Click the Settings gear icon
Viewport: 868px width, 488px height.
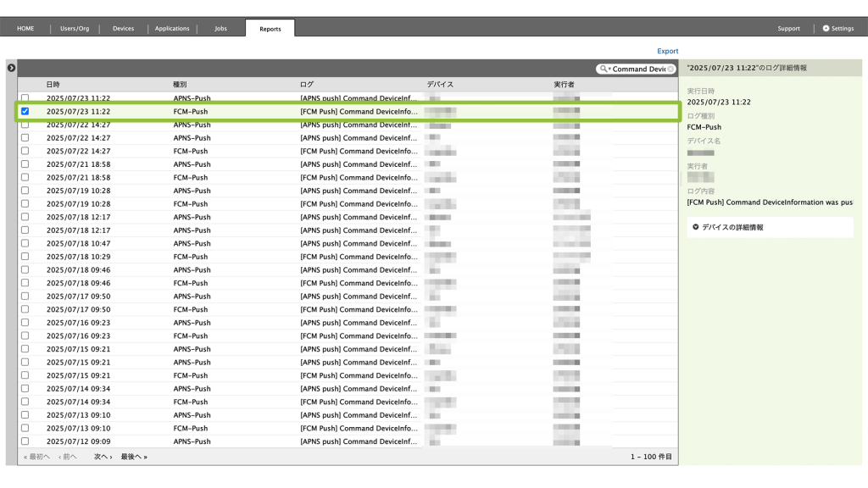point(826,28)
